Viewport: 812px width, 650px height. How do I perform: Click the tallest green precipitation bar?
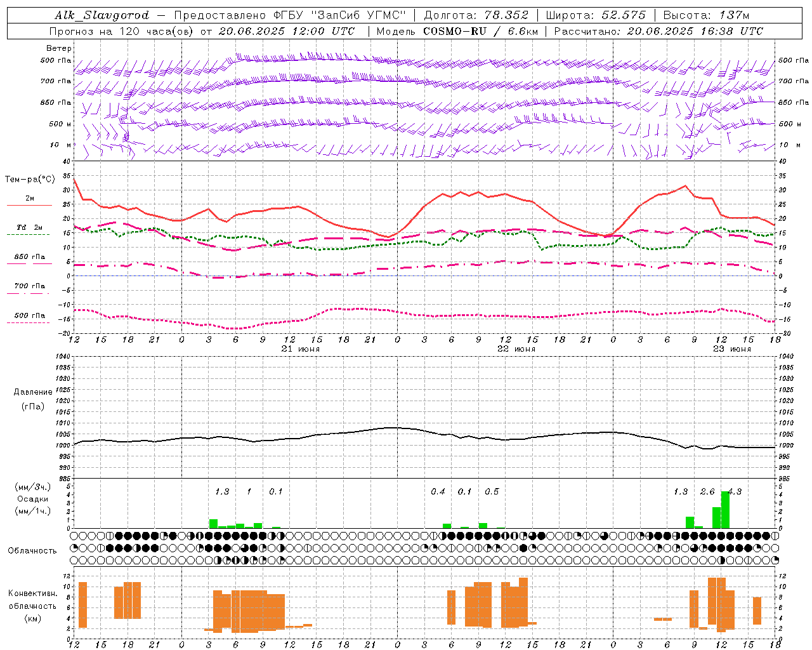(x=725, y=510)
